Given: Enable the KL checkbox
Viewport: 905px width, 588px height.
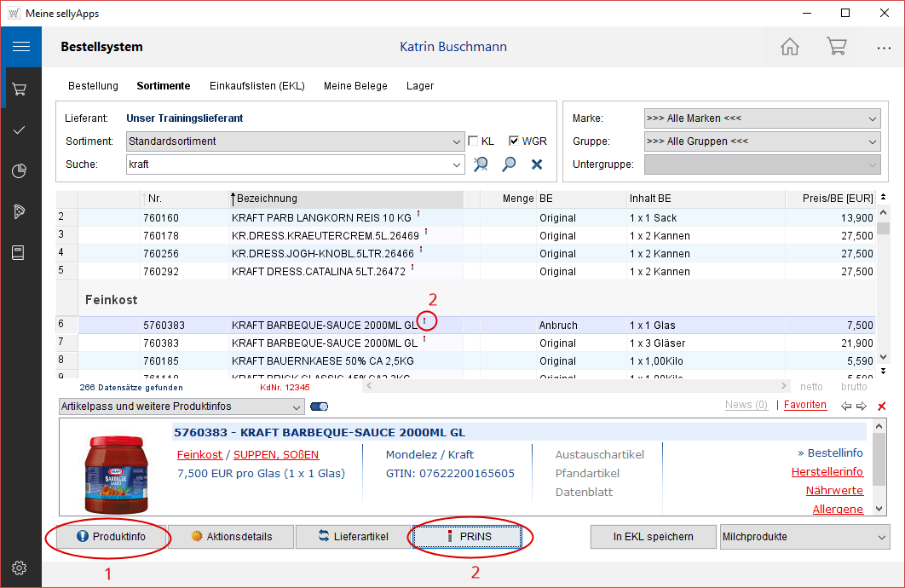Looking at the screenshot, I should (474, 141).
